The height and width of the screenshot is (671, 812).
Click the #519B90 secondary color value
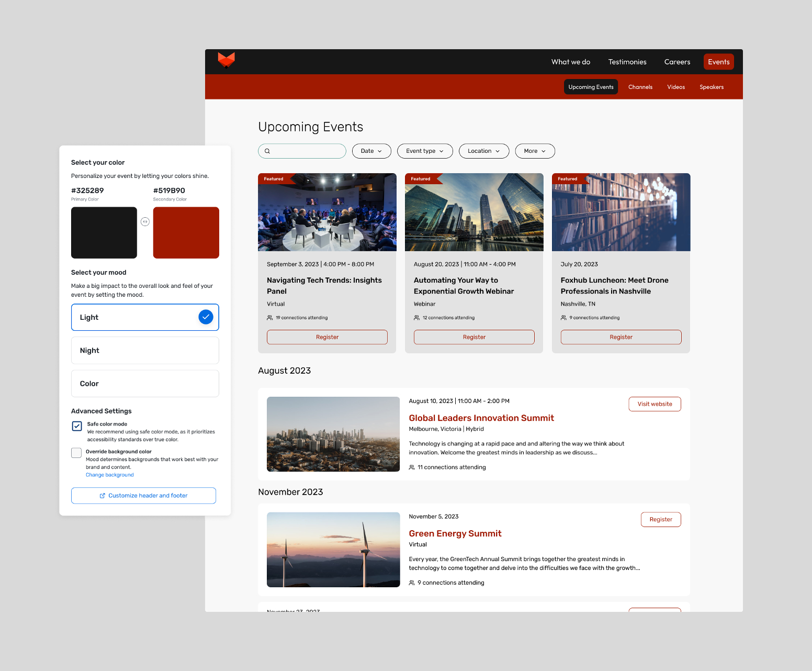point(169,191)
